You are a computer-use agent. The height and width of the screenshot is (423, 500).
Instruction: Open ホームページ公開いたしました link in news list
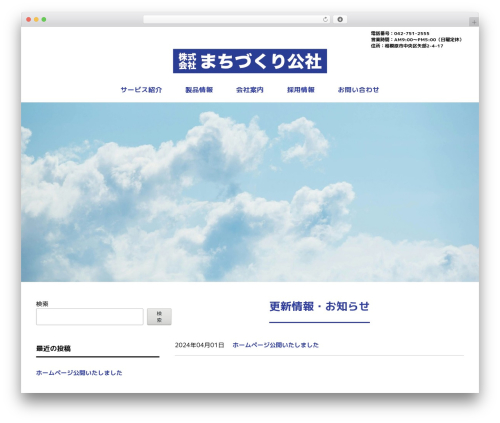275,345
